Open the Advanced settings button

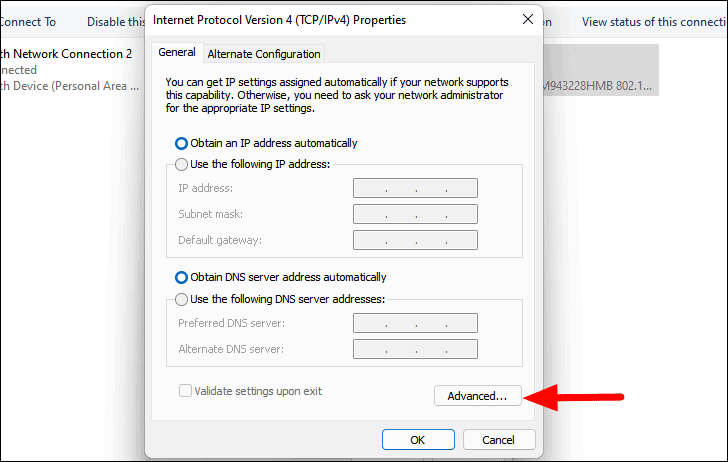pyautogui.click(x=477, y=396)
